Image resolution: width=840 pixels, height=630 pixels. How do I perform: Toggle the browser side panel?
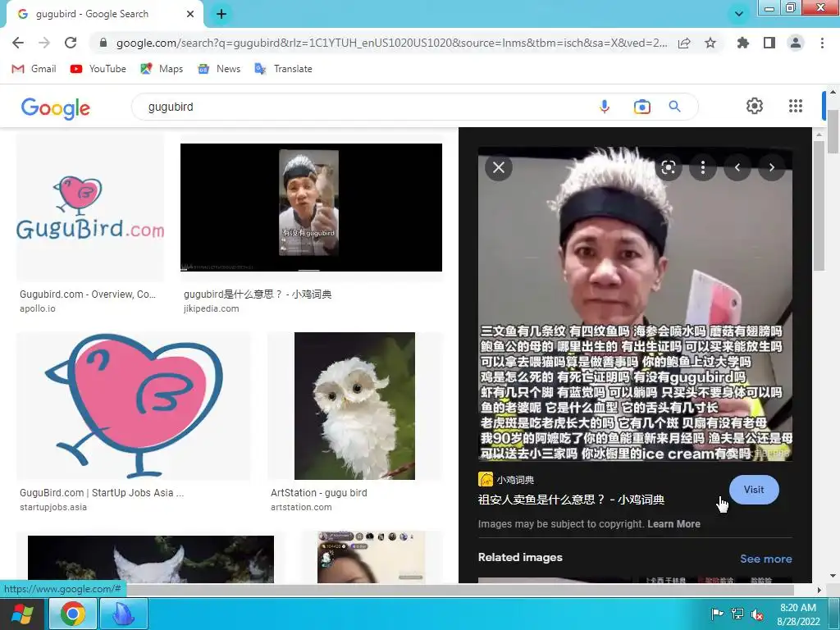pyautogui.click(x=769, y=43)
